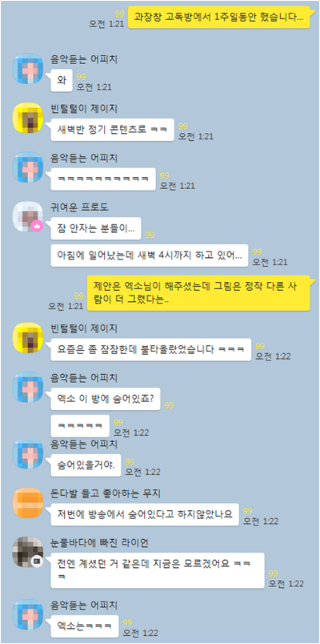Select the '새벽반 정기 콘텐츠로 ㅋㅋ' message bubble

point(110,130)
